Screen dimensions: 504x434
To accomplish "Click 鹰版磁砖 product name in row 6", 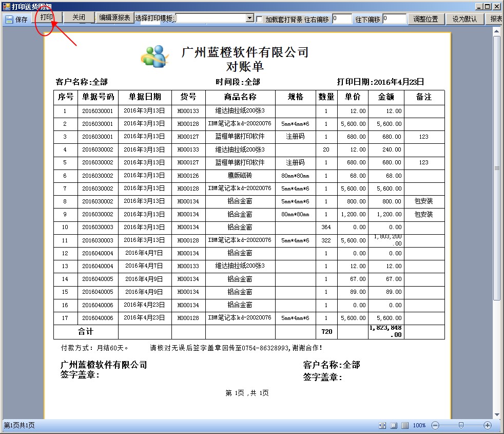I will tap(240, 176).
